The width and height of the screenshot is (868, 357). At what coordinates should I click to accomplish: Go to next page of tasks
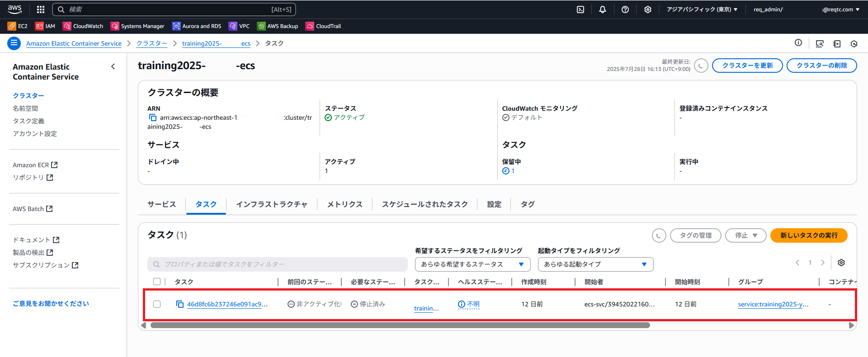[x=823, y=263]
